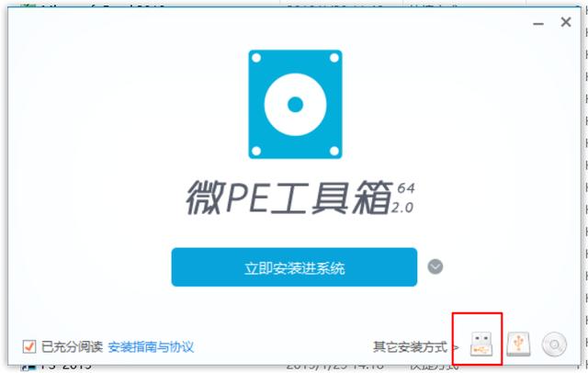Screen dimensions: 588x373
Task: Click the blue disk logo of WePE
Action: pos(296,104)
